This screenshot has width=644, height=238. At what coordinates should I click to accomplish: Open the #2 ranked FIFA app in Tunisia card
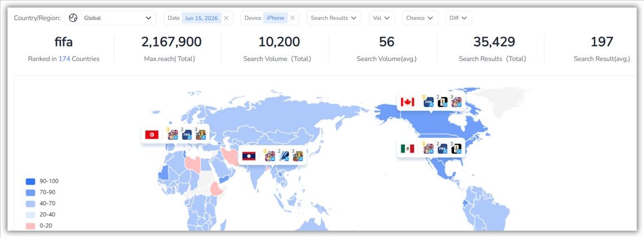[x=187, y=135]
